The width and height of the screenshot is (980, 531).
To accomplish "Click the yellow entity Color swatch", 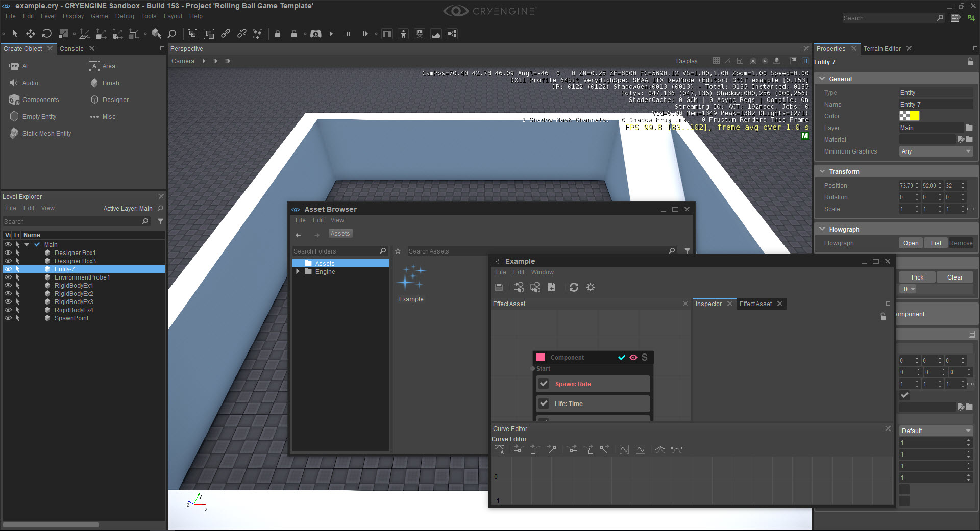I will (x=914, y=116).
